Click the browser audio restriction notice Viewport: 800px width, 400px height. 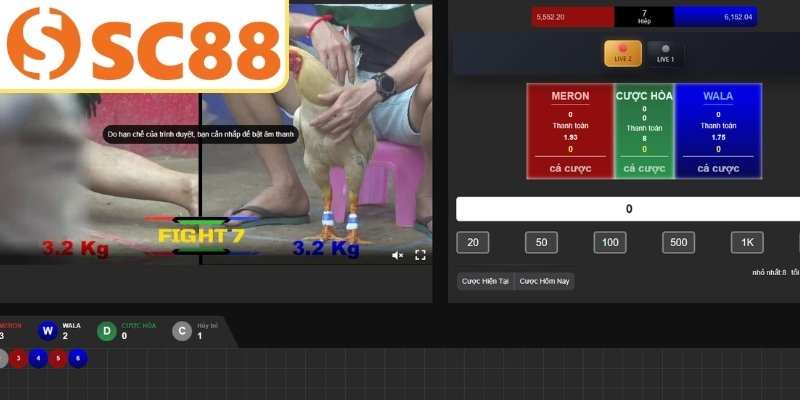tap(201, 133)
